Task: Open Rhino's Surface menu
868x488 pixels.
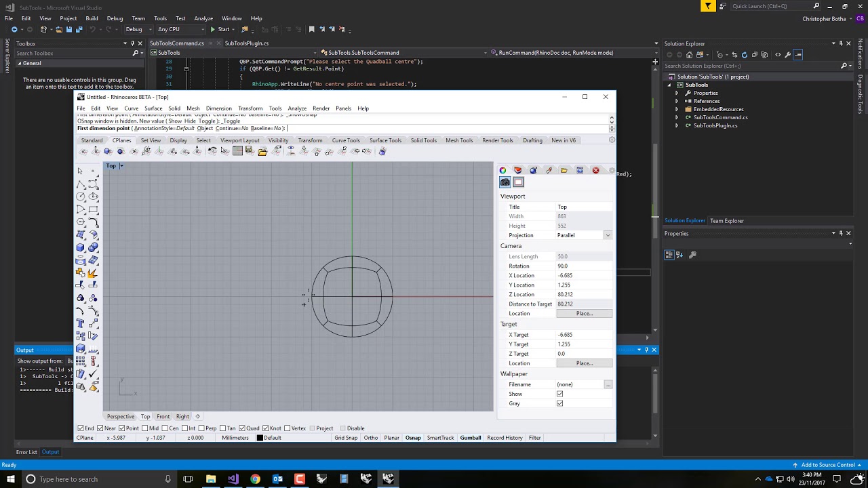Action: pos(153,108)
